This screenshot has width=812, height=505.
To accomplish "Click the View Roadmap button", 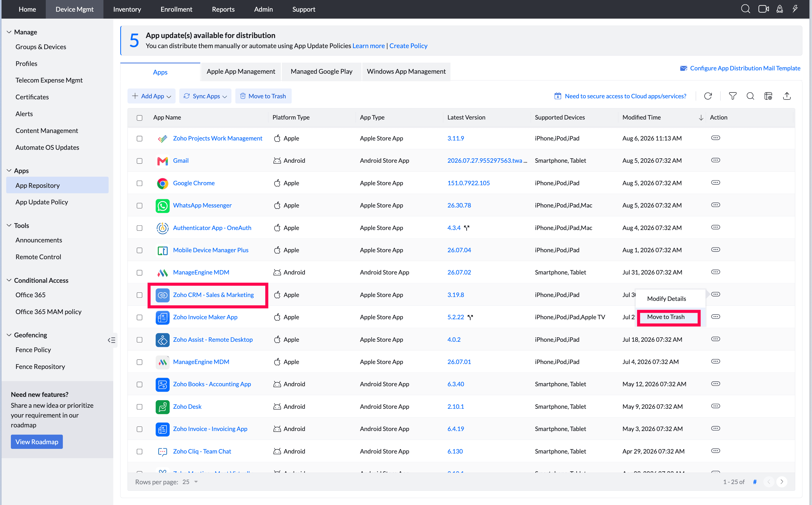I will point(37,442).
